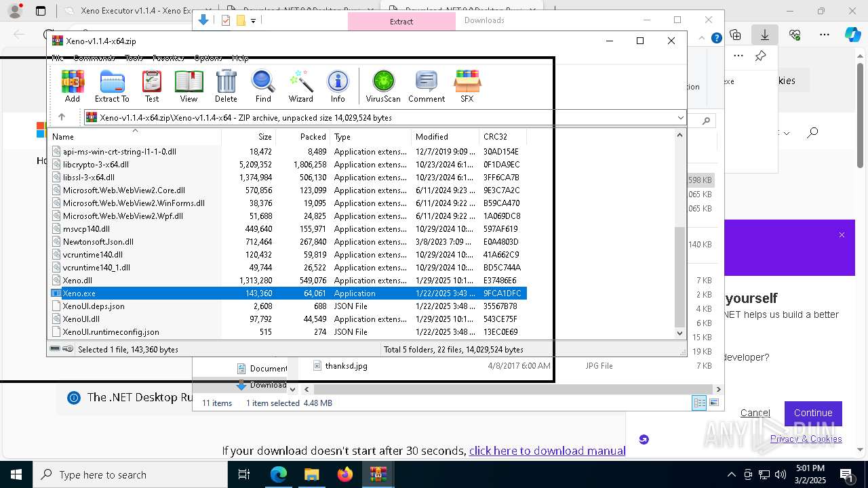Pin the downloads panel with pushpin icon
This screenshot has height=488, width=868.
tap(761, 56)
